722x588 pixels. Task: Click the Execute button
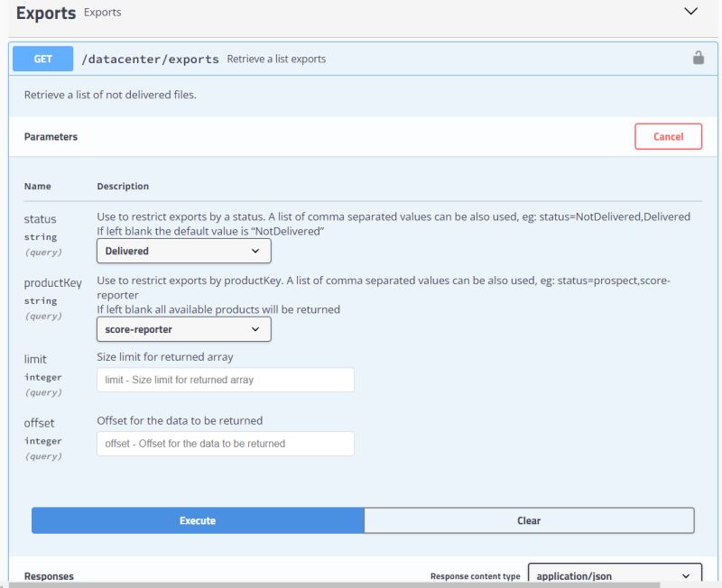coord(197,520)
